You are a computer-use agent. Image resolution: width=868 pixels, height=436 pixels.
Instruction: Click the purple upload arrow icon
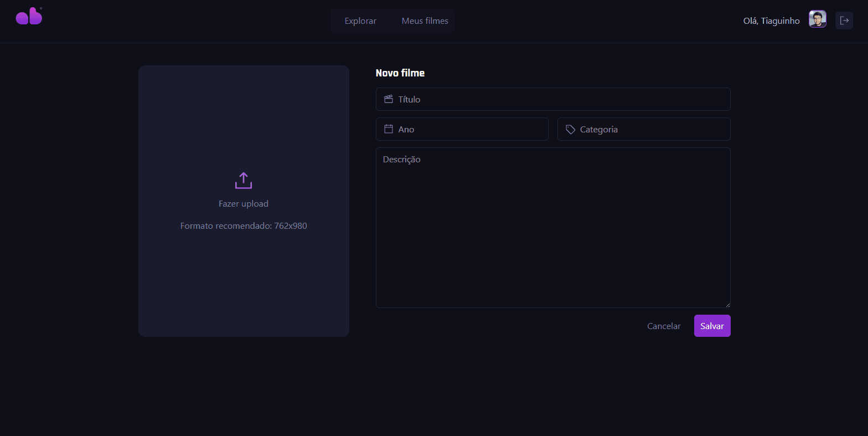244,181
